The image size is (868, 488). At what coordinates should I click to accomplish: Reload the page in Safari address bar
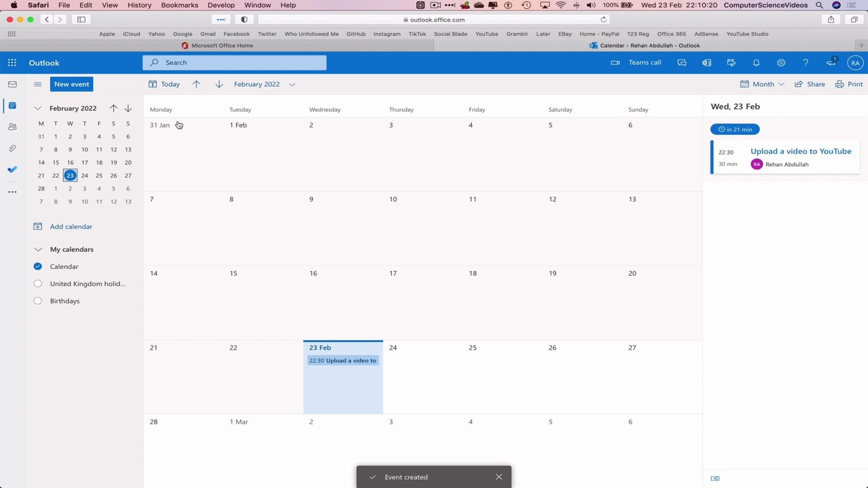point(604,20)
